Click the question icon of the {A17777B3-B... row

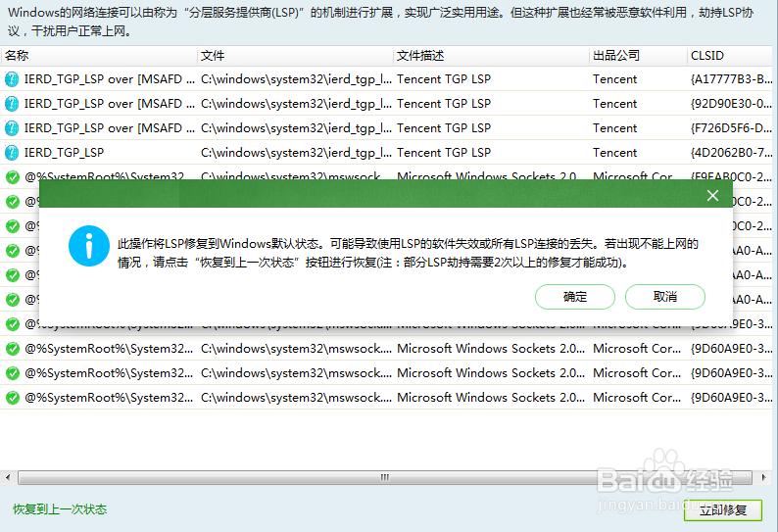[x=12, y=79]
